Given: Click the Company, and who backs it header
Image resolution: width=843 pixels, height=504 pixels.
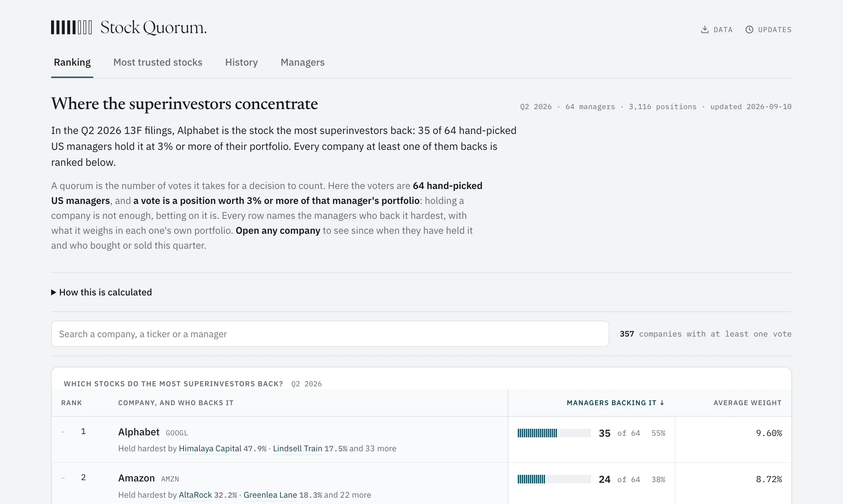Looking at the screenshot, I should click(x=176, y=403).
